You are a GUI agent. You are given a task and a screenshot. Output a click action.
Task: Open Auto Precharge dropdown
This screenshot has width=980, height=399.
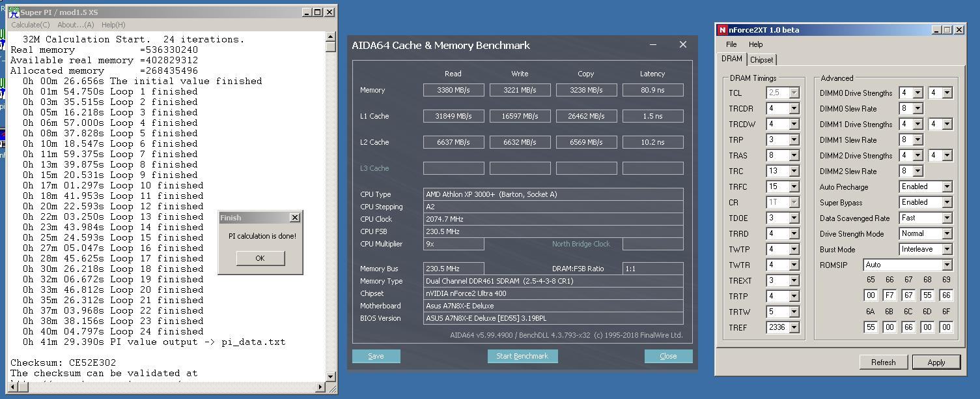tap(947, 187)
